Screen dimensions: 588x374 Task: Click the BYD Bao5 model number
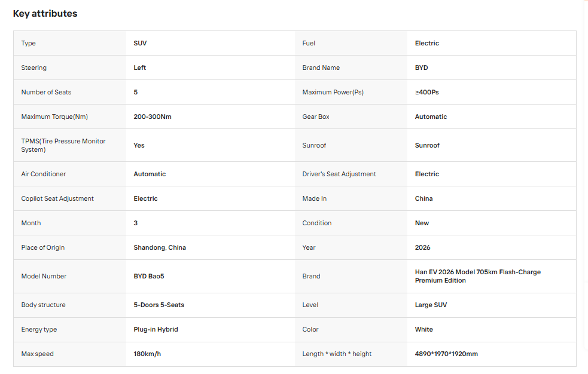[x=149, y=276]
